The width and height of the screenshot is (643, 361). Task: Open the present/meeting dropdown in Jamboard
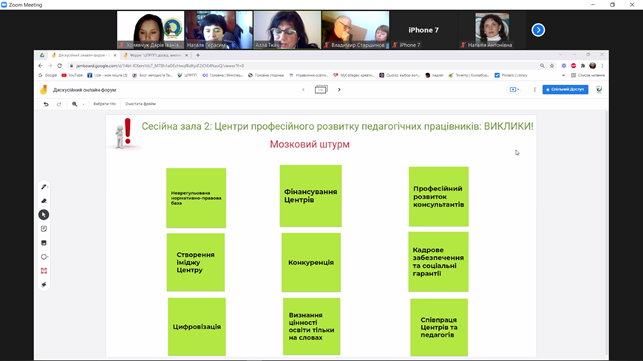coord(514,89)
